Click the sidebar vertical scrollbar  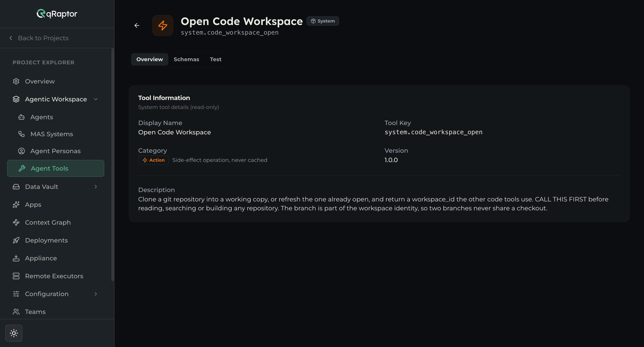tap(112, 165)
